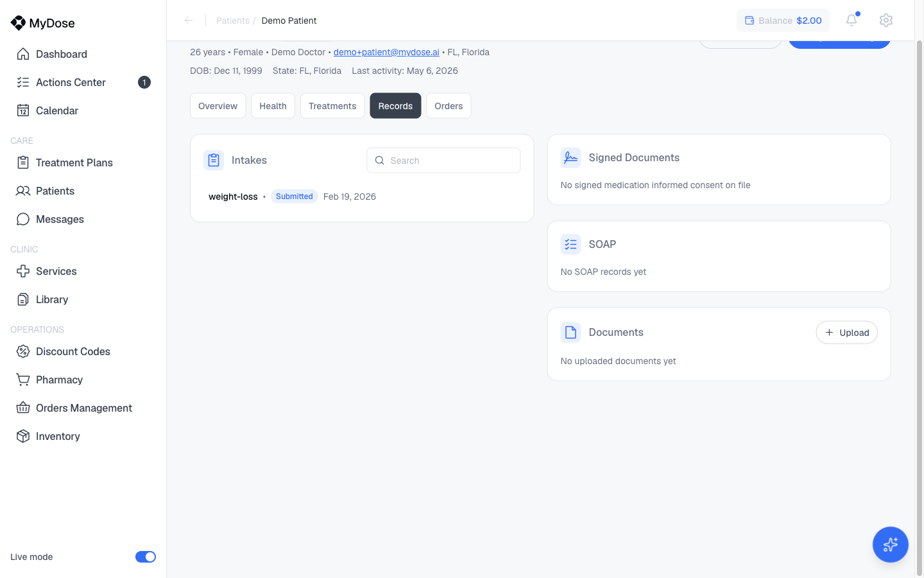Switch to the Overview tab
This screenshot has width=924, height=578.
tap(218, 106)
